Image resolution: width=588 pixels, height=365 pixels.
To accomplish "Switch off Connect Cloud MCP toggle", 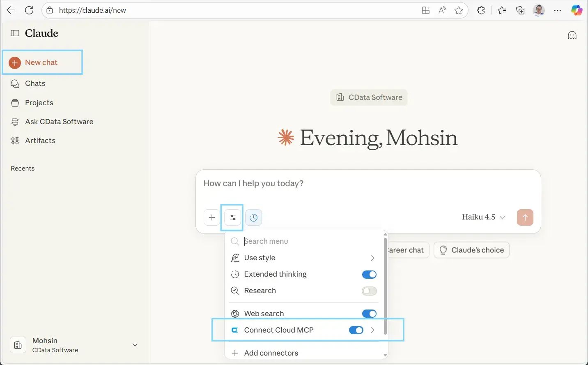I will click(356, 330).
